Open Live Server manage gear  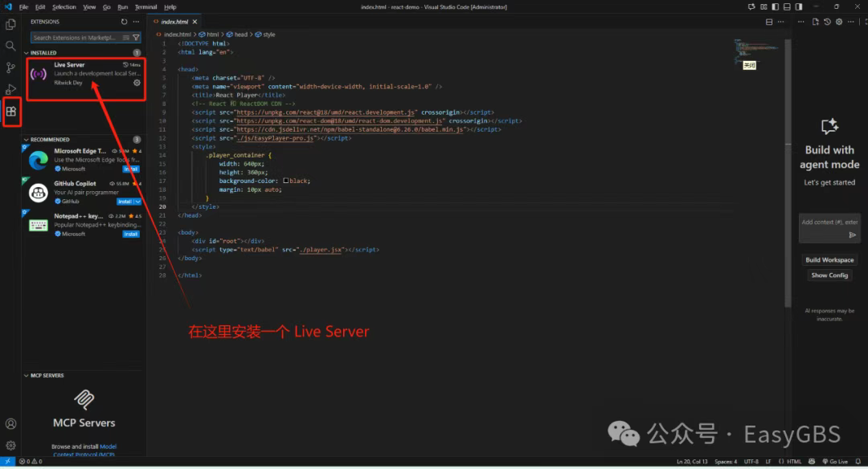137,83
